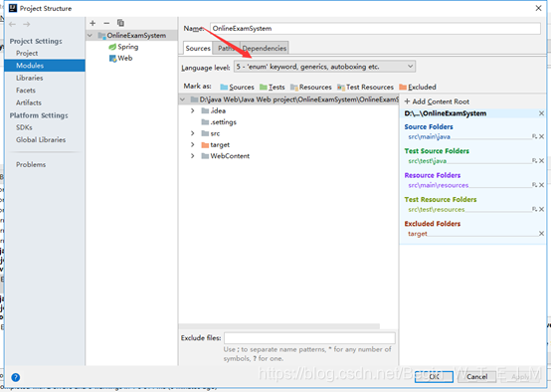The image size is (551, 392).
Task: Edit properties of src\main\java folder
Action: (x=534, y=136)
